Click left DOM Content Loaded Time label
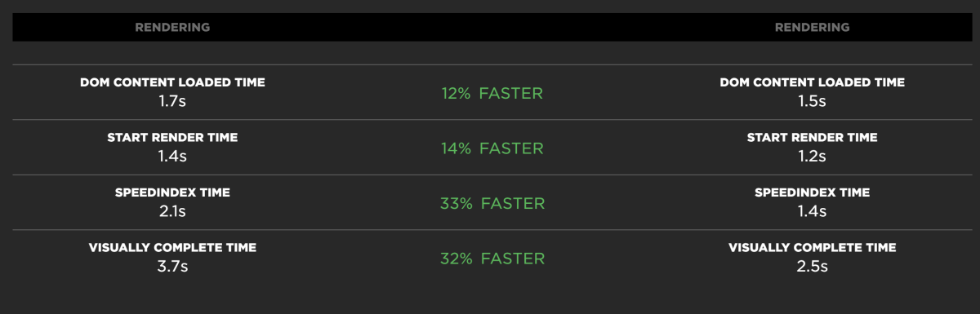The image size is (980, 314). click(x=172, y=82)
